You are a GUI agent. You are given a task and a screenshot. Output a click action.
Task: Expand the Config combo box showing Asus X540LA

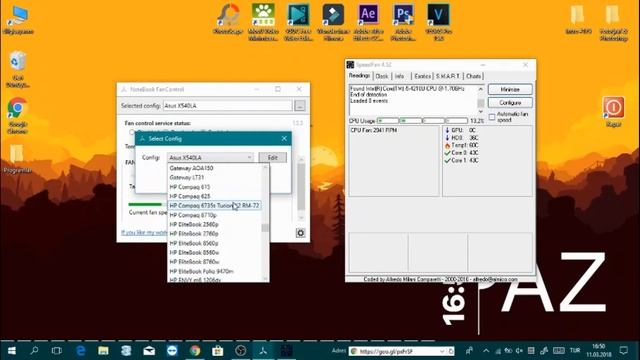point(210,158)
